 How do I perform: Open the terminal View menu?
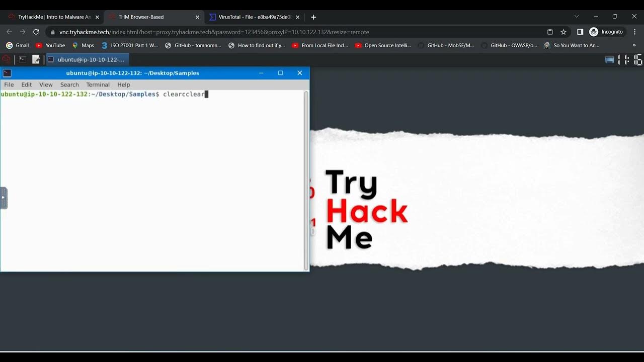tap(46, 84)
